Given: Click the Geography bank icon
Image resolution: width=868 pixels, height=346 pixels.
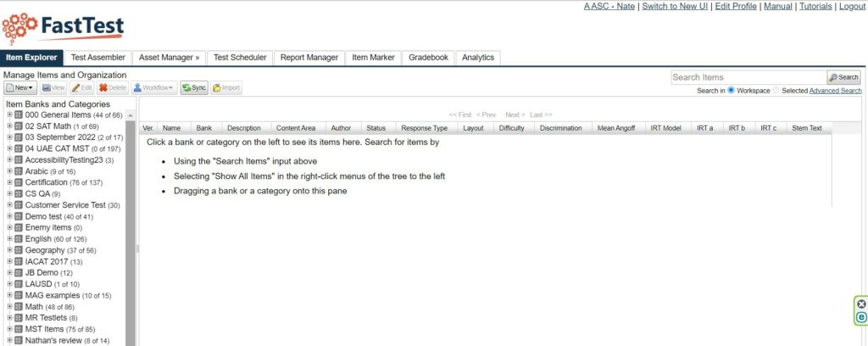Looking at the screenshot, I should point(19,250).
